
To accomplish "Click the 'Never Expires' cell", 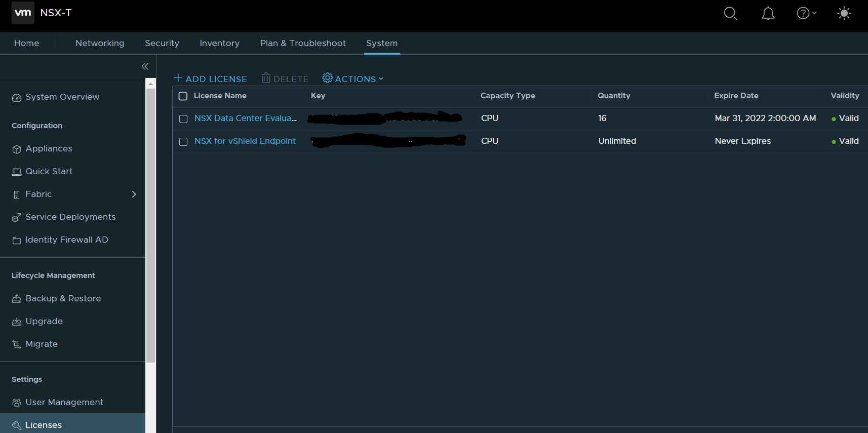I will click(743, 141).
